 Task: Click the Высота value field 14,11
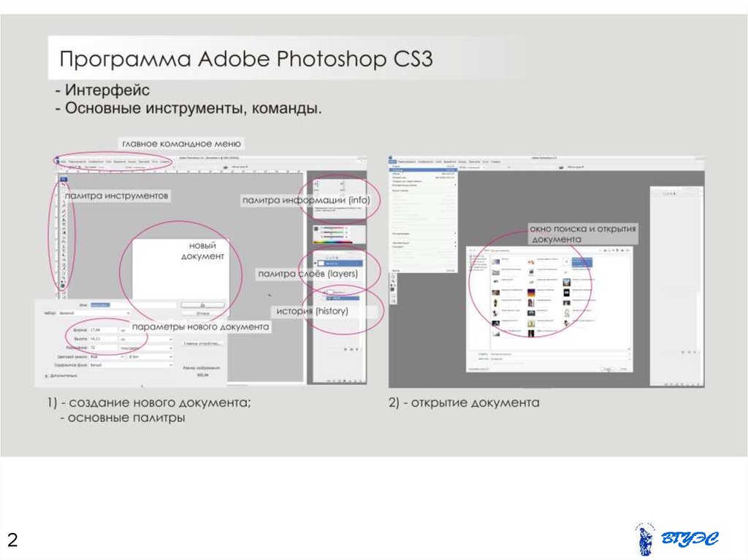point(104,339)
